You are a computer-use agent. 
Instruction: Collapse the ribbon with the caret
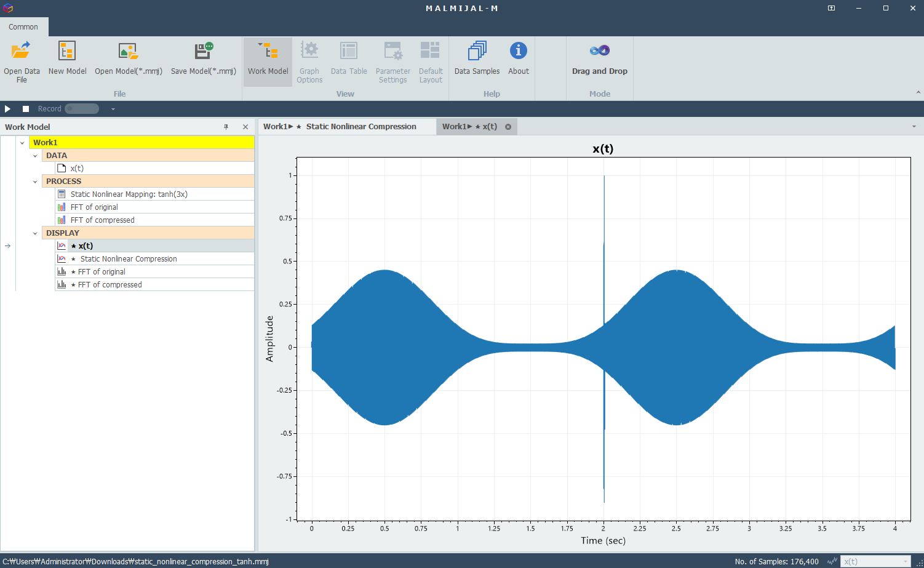click(918, 92)
